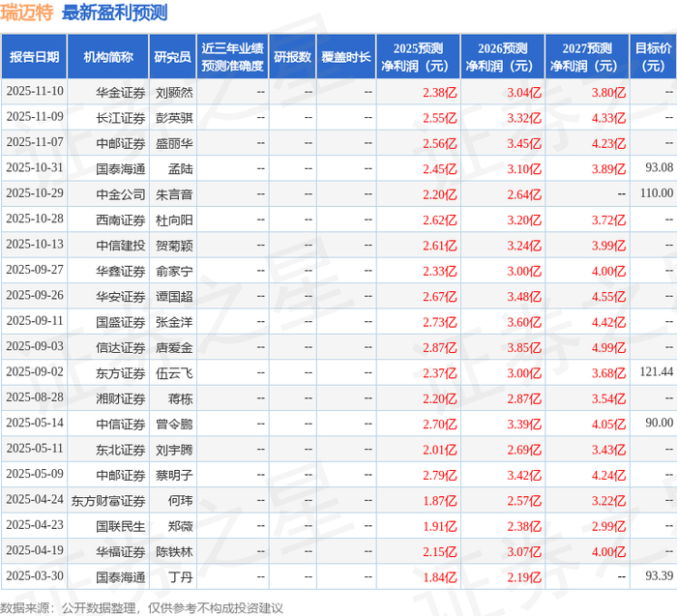The width and height of the screenshot is (677, 616).
Task: Click the 2.01亿 profit value
Action: [x=439, y=450]
